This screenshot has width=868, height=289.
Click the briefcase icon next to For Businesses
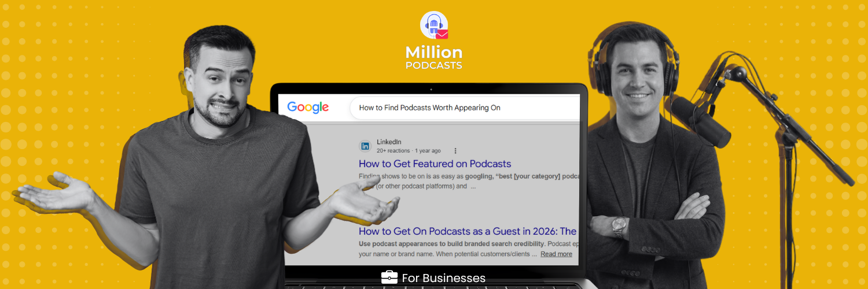tap(389, 278)
